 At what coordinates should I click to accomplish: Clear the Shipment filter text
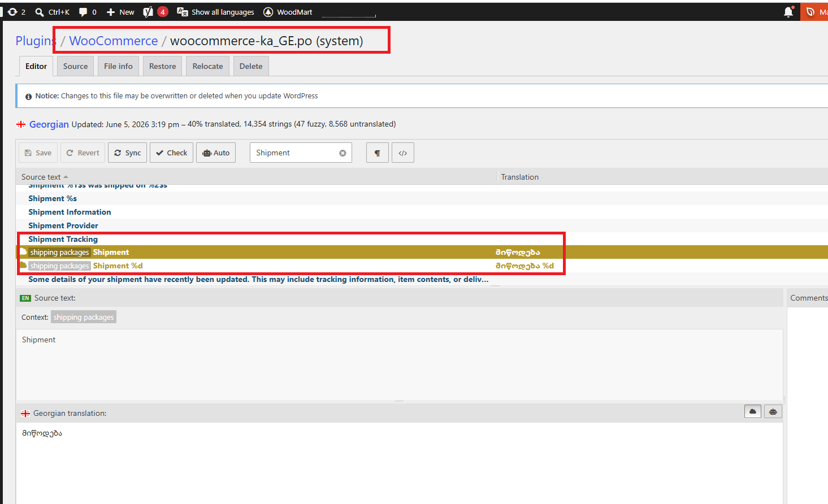pyautogui.click(x=343, y=153)
